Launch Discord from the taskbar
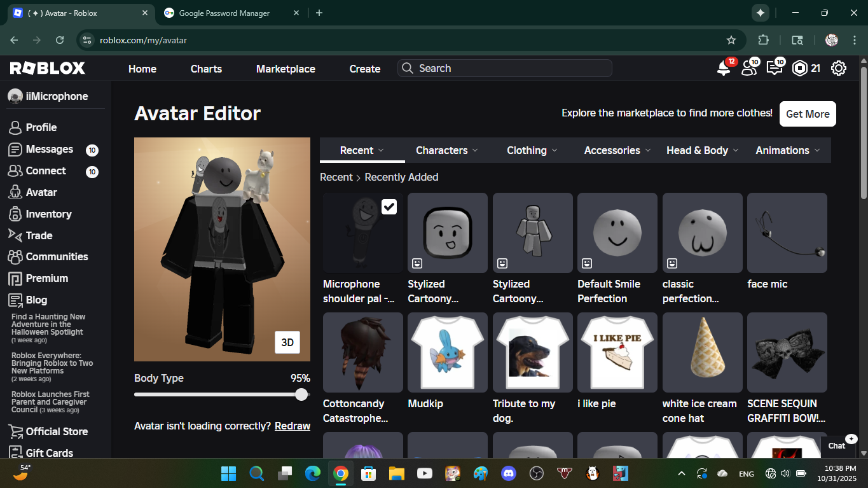This screenshot has width=868, height=488. pyautogui.click(x=508, y=473)
